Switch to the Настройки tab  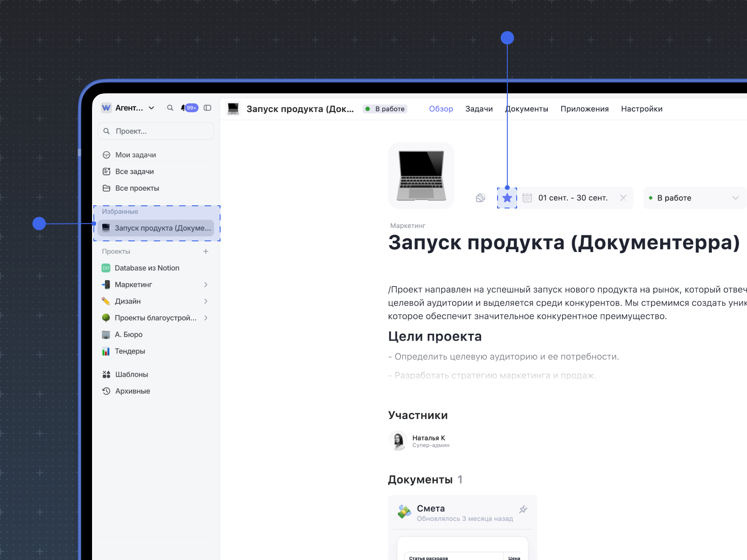pyautogui.click(x=641, y=109)
